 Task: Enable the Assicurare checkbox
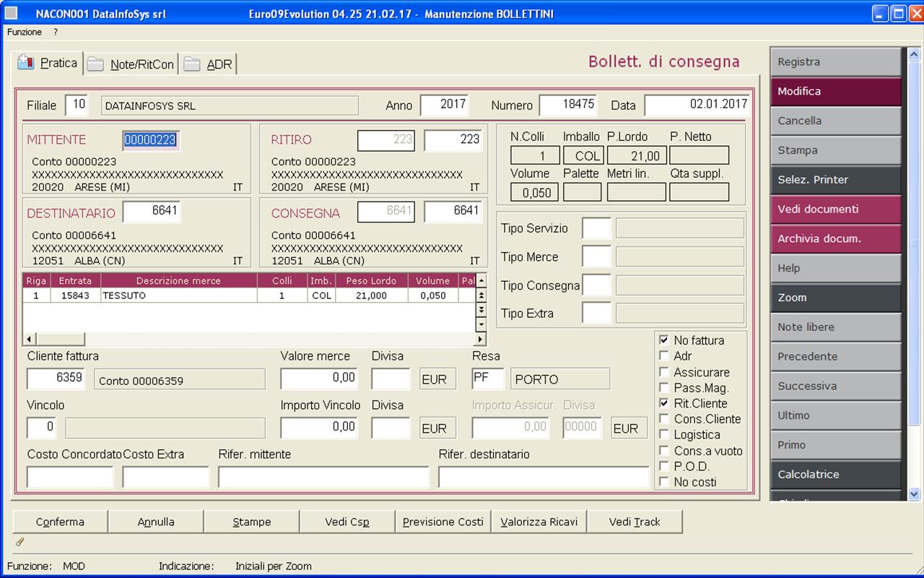point(664,372)
